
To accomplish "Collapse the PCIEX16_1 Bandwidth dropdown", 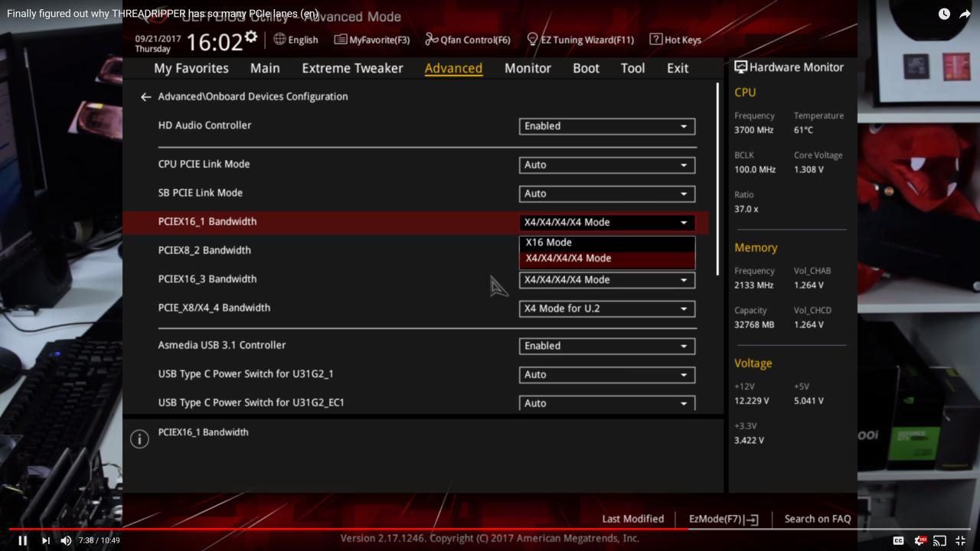I will click(x=607, y=223).
